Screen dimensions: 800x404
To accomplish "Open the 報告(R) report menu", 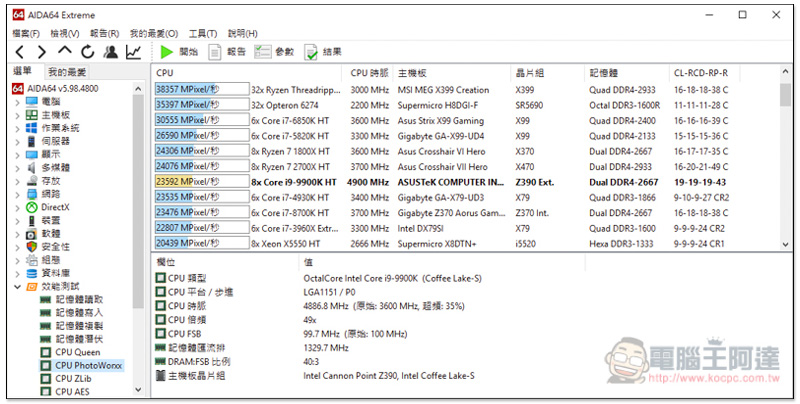I will [105, 33].
